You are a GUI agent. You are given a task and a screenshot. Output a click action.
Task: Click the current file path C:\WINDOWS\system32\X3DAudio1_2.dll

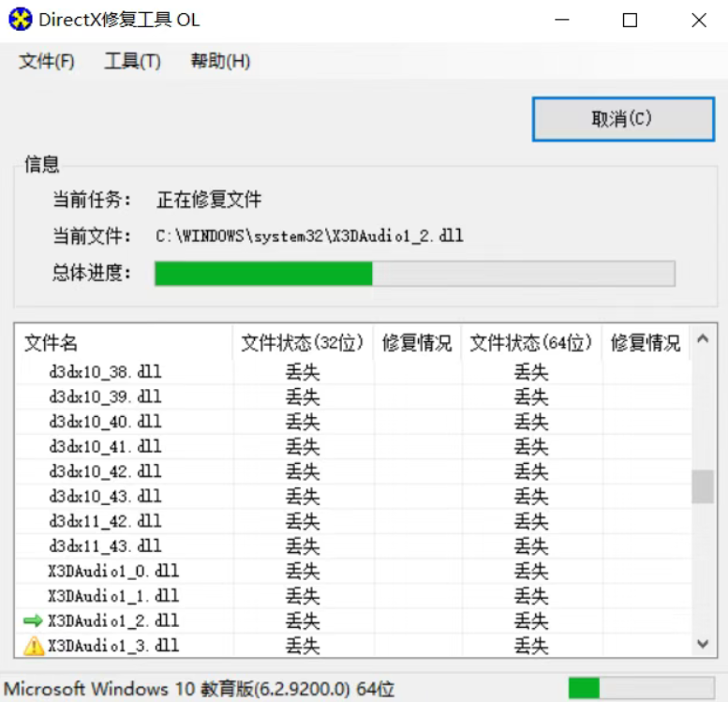point(309,236)
